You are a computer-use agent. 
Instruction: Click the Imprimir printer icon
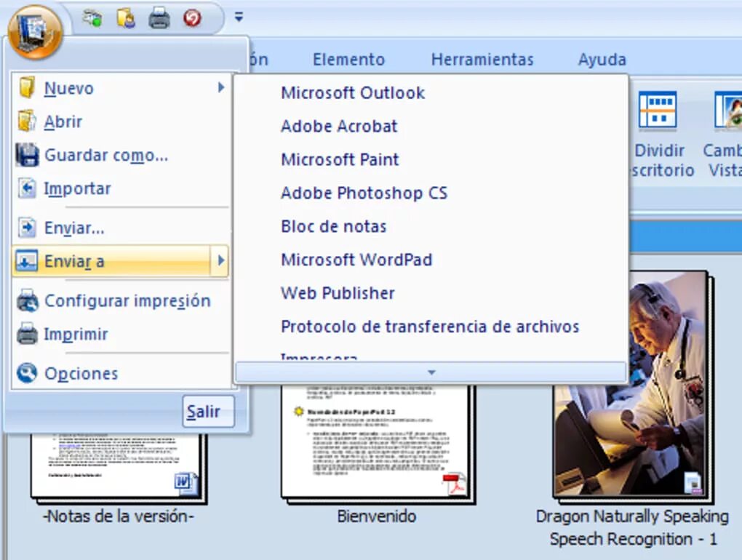(x=27, y=334)
